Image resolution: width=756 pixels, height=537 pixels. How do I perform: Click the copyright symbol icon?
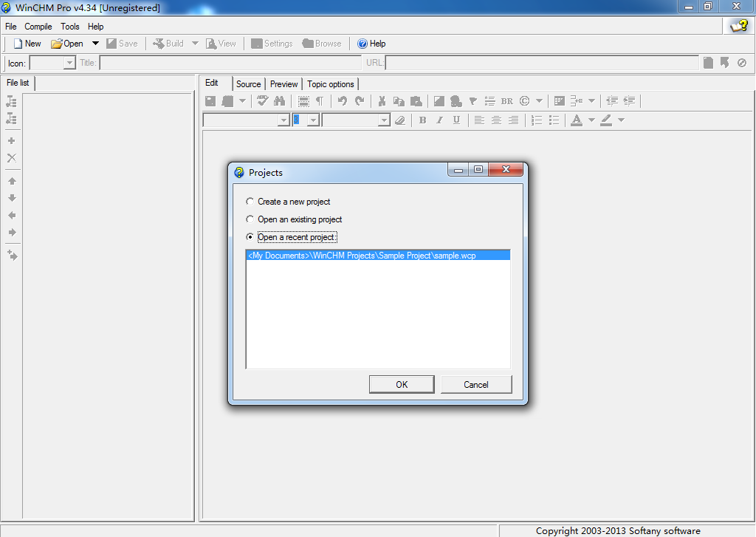525,101
